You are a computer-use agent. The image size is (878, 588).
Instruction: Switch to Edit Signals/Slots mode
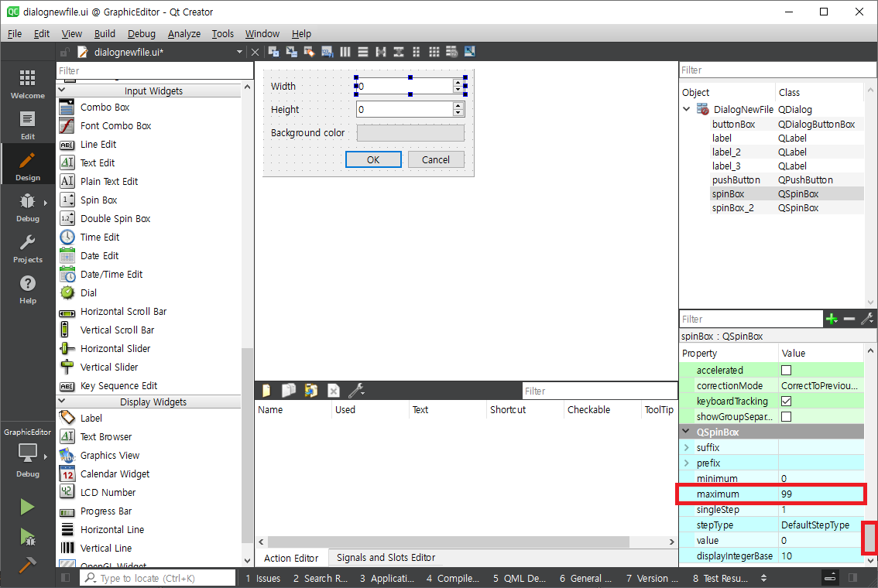point(292,52)
